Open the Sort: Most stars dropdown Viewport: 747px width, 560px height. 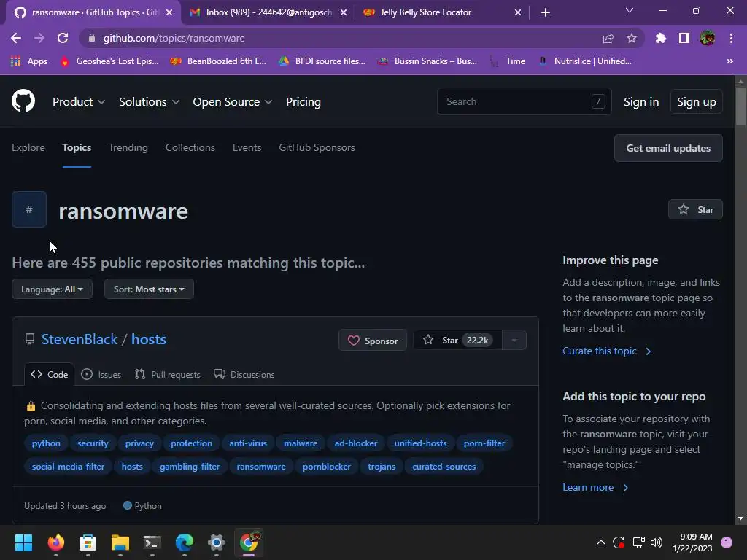(x=149, y=289)
